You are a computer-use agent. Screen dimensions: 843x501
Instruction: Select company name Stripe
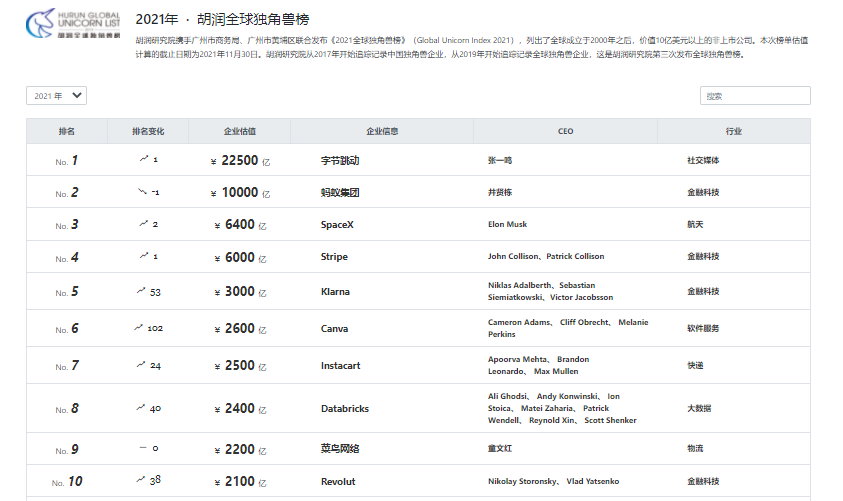click(334, 257)
